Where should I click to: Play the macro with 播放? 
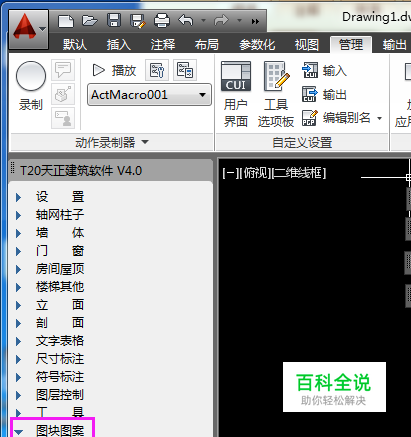pyautogui.click(x=114, y=70)
